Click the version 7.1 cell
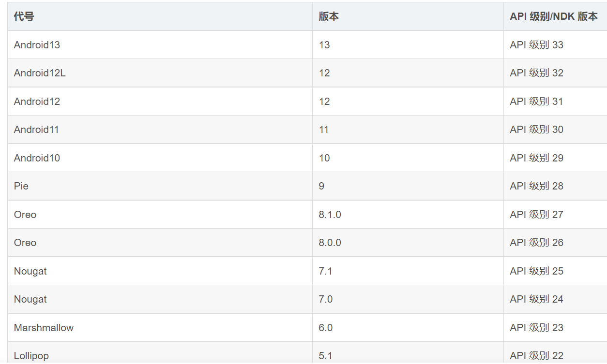The width and height of the screenshot is (607, 364). (408, 271)
